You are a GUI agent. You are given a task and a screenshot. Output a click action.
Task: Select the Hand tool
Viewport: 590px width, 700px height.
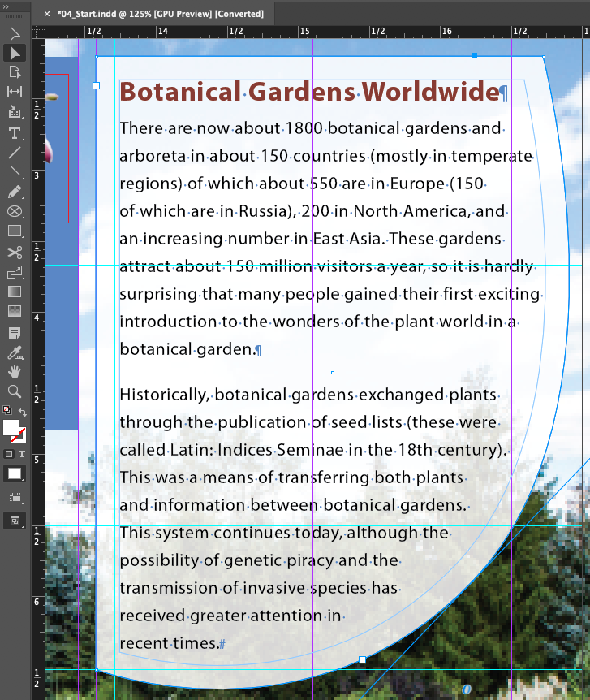(x=15, y=372)
